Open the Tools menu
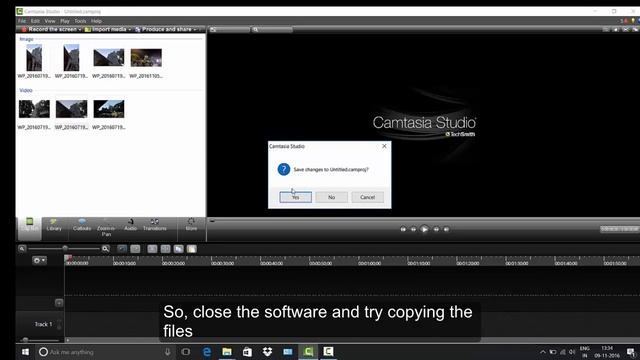The width and height of the screenshot is (640, 360). [x=80, y=21]
